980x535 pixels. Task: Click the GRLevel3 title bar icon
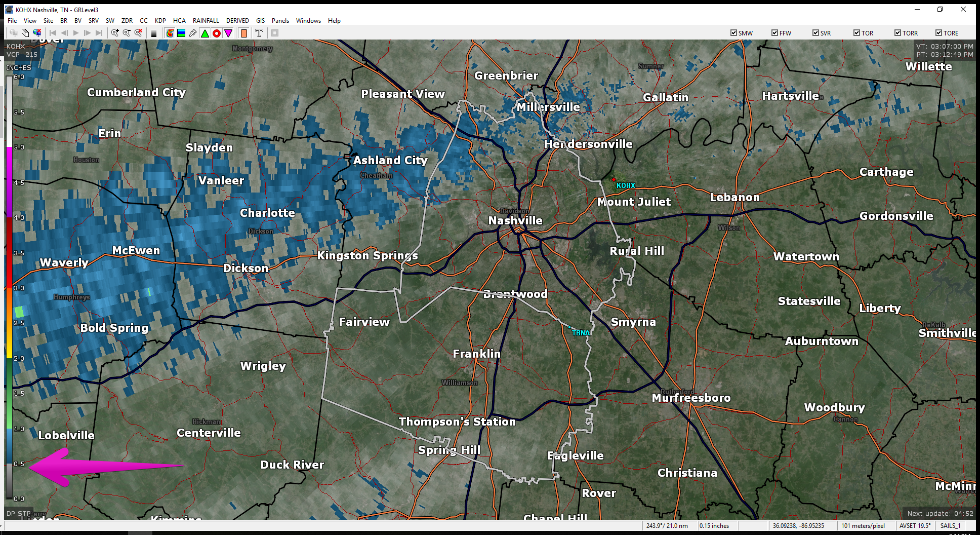(x=9, y=10)
